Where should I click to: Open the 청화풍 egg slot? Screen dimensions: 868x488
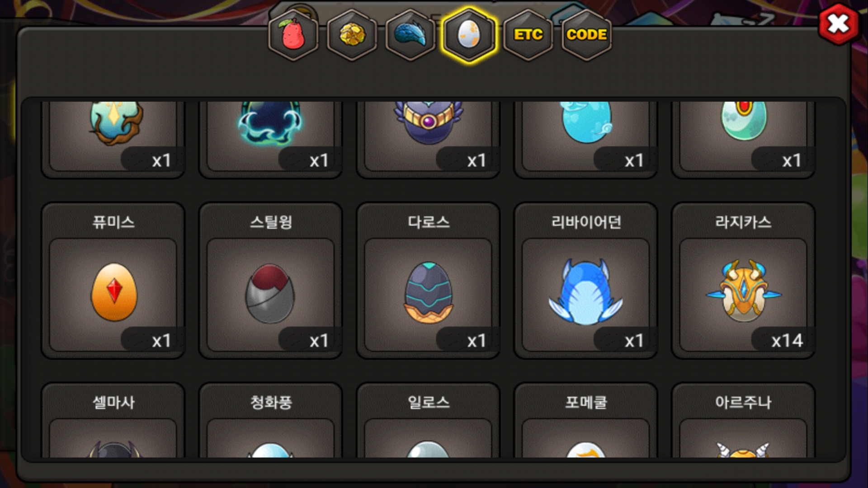coord(270,420)
